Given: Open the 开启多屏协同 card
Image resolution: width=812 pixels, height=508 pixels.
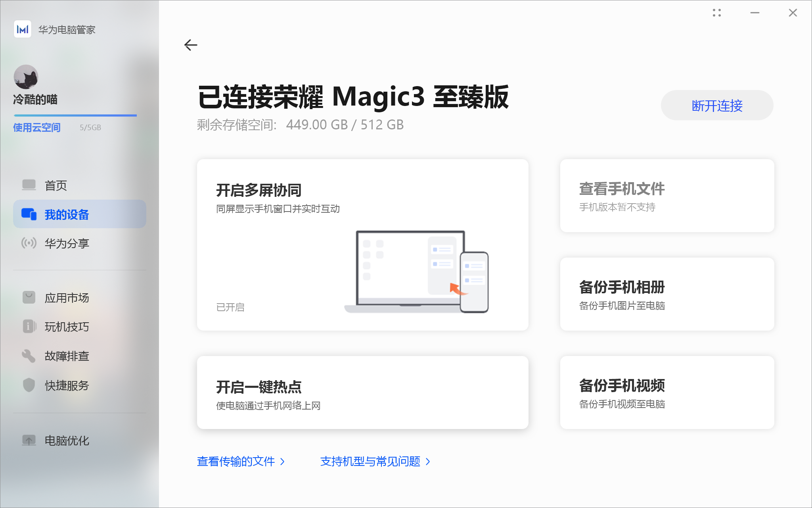Looking at the screenshot, I should pyautogui.click(x=363, y=245).
